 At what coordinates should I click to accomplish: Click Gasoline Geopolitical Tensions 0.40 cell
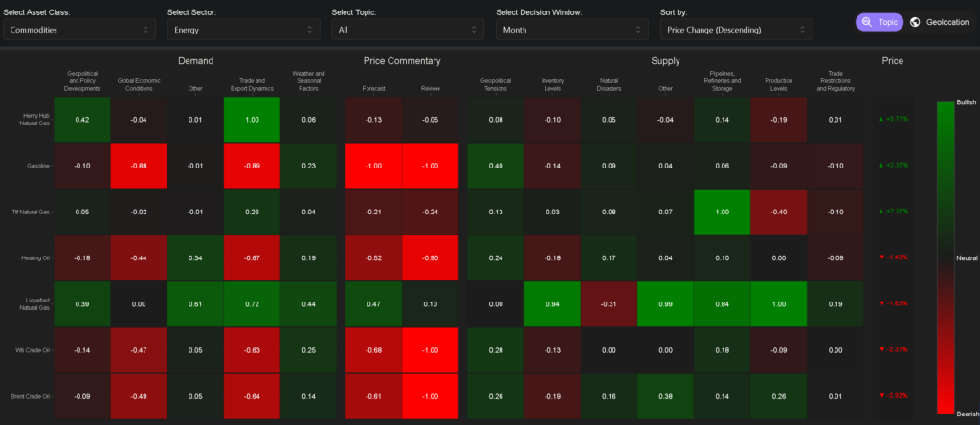click(496, 166)
